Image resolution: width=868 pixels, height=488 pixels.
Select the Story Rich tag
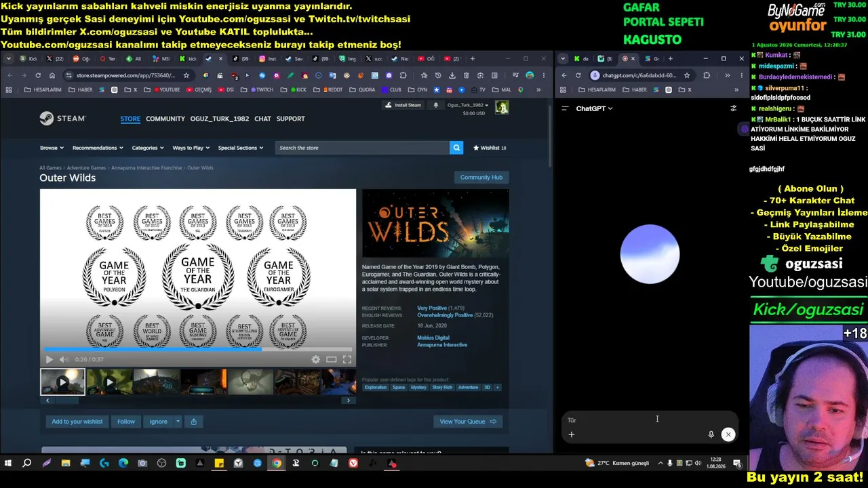(442, 388)
